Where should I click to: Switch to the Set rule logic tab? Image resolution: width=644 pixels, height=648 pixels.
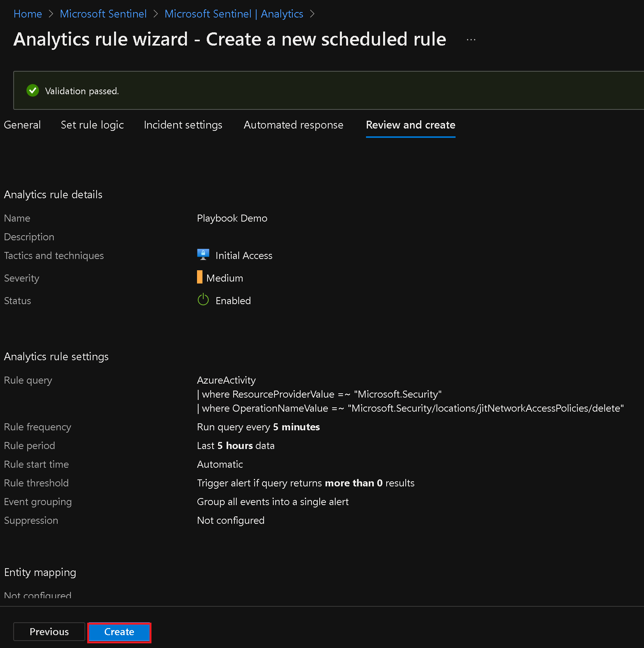click(x=92, y=125)
